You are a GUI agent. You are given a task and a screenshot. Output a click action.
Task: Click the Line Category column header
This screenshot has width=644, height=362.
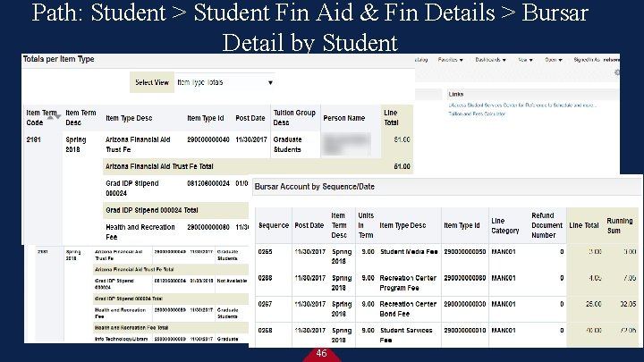pos(505,226)
